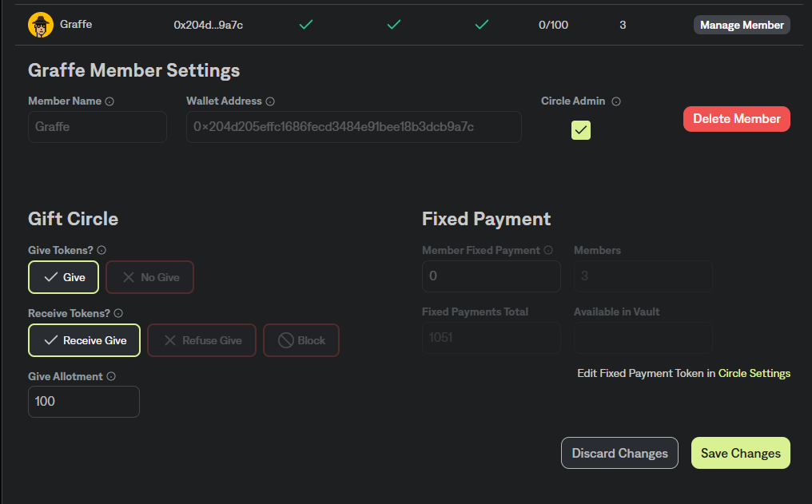The height and width of the screenshot is (504, 812).
Task: Select the No Give option
Action: click(x=150, y=277)
